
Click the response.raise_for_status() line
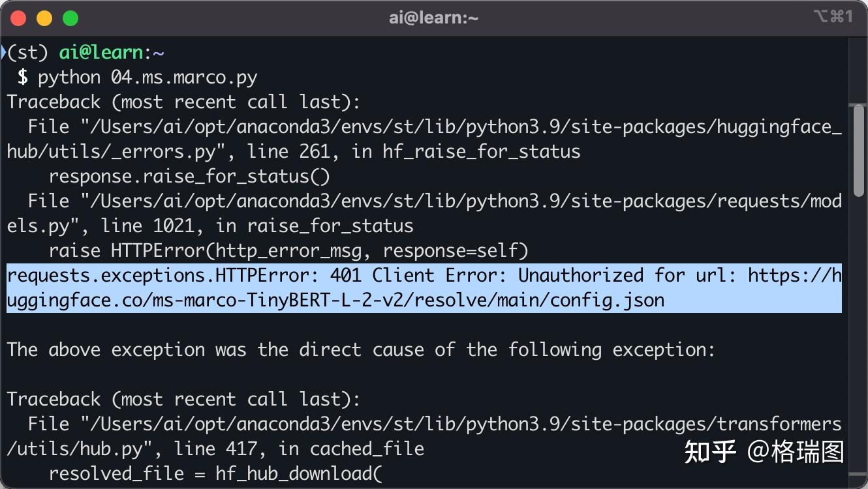coord(189,177)
